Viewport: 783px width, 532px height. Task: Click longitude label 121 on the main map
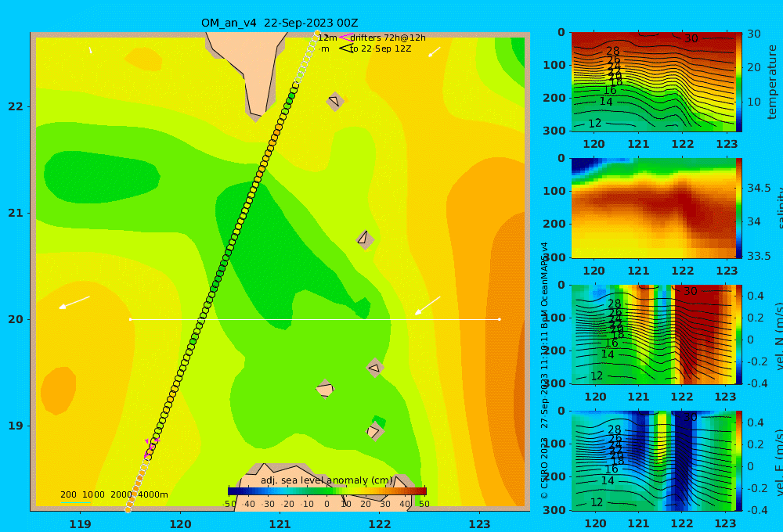click(x=280, y=524)
